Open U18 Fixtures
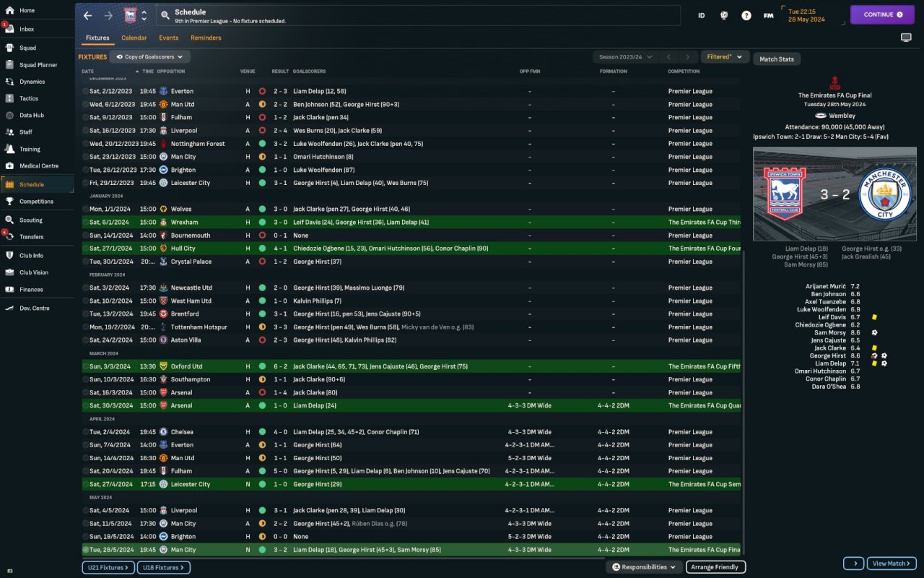The height and width of the screenshot is (578, 924). 163,568
